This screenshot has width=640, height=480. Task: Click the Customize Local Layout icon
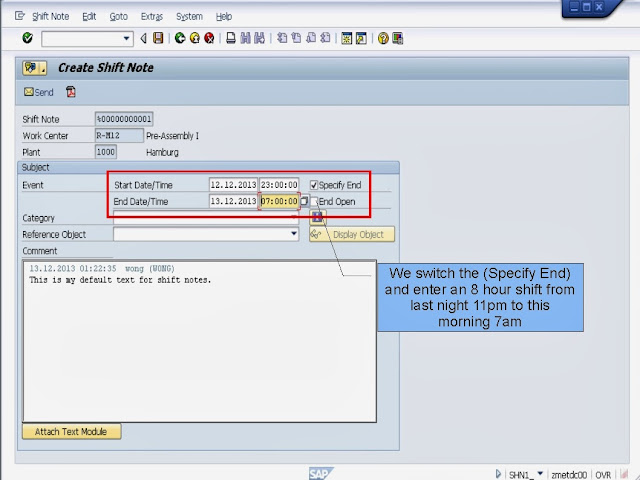[398, 38]
